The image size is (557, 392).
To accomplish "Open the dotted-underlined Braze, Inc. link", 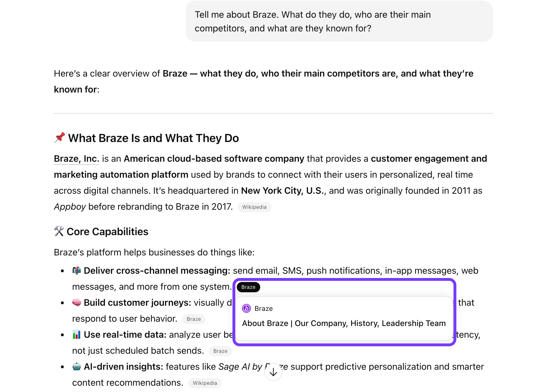I will (76, 159).
